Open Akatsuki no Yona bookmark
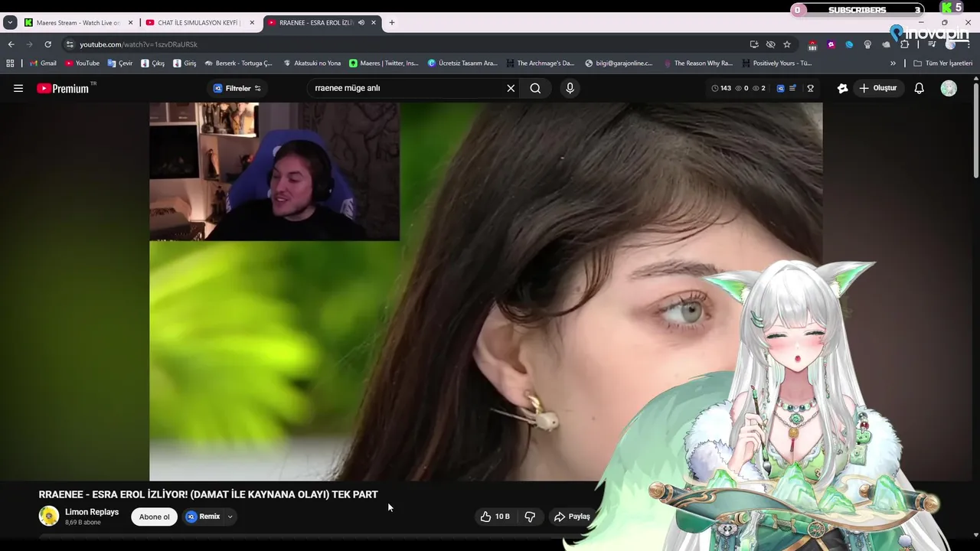980x551 pixels. [x=312, y=64]
